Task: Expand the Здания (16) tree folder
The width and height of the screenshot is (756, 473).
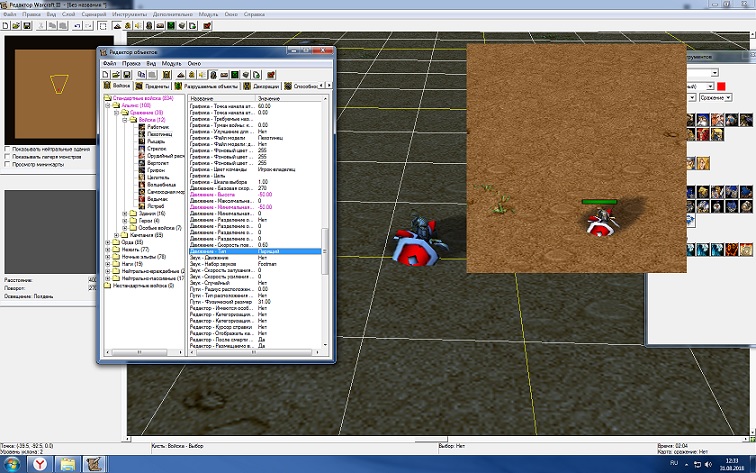Action: (125, 213)
